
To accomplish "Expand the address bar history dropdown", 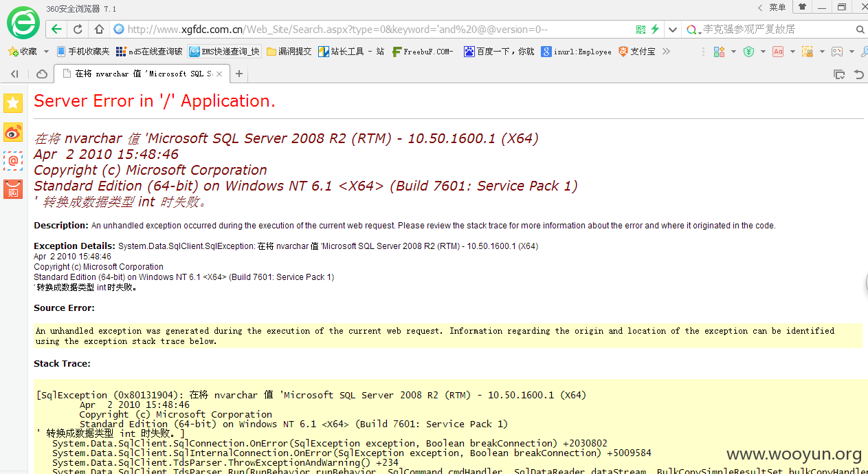I will [672, 30].
